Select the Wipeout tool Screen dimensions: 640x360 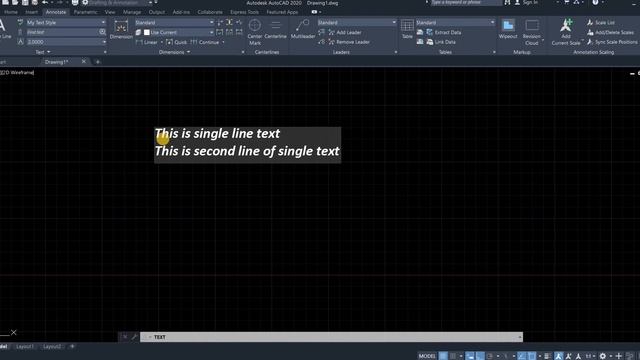(x=508, y=29)
